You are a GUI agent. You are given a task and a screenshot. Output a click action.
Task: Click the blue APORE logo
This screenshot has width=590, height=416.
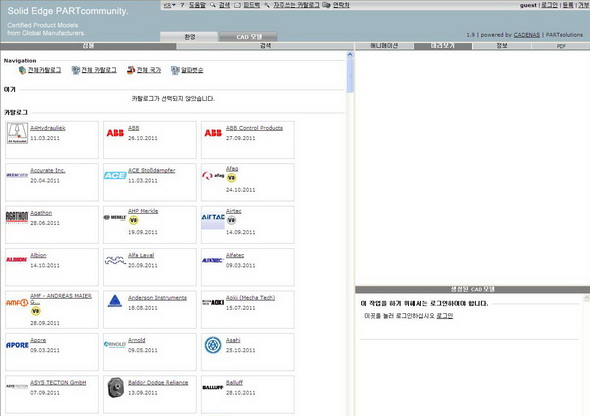(x=17, y=345)
